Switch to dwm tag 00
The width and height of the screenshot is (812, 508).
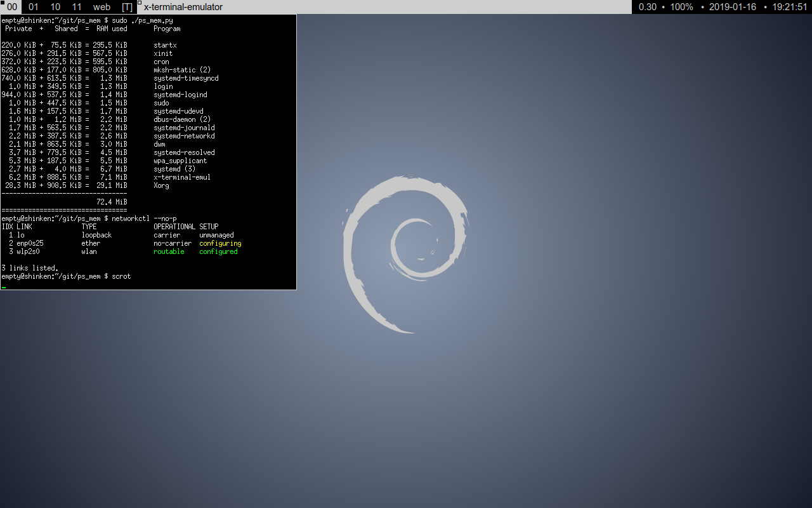point(11,7)
